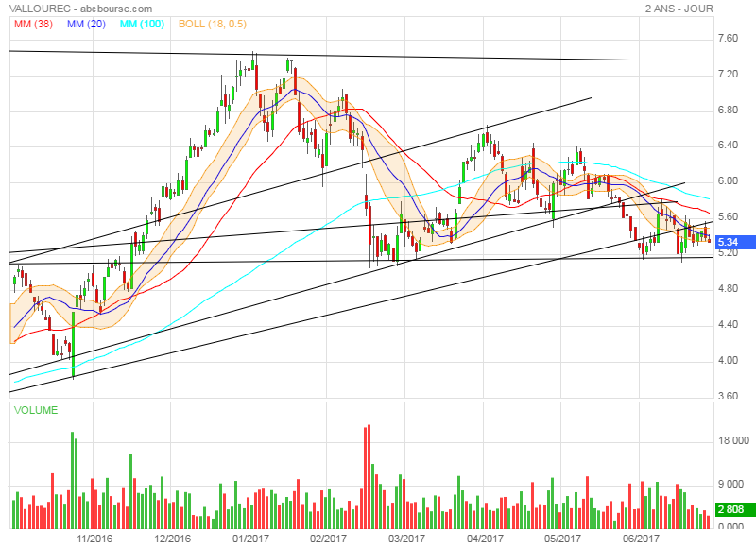This screenshot has height=548, width=756.
Task: Click the 7.60 price axis label
Action: point(728,38)
